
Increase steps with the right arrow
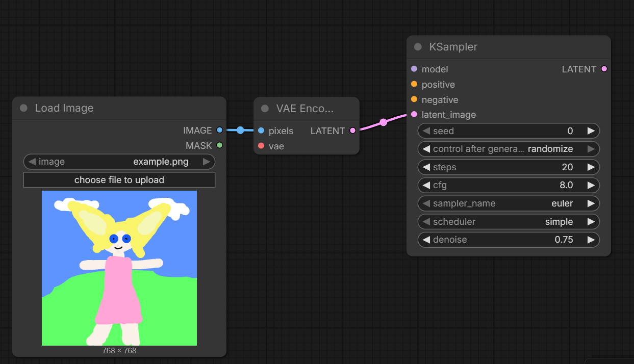[591, 167]
